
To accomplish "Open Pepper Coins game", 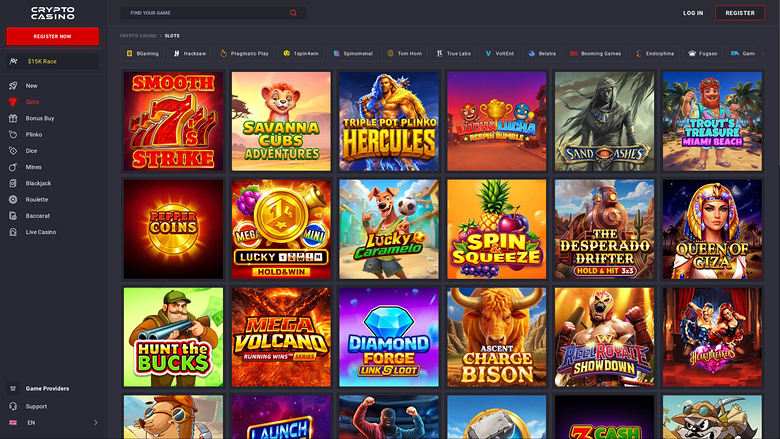I will pyautogui.click(x=173, y=229).
